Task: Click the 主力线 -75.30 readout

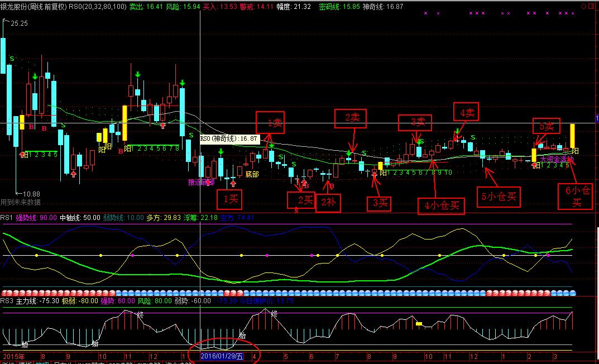Action: click(x=37, y=301)
